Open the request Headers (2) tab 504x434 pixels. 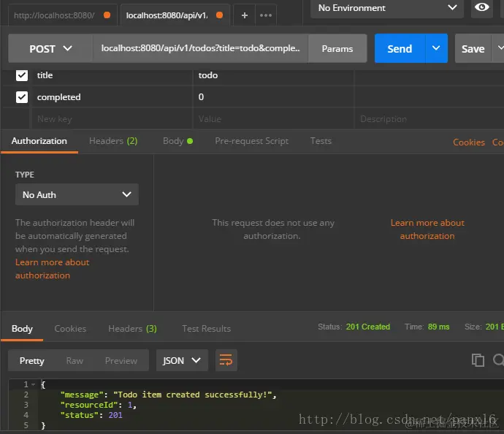[113, 141]
